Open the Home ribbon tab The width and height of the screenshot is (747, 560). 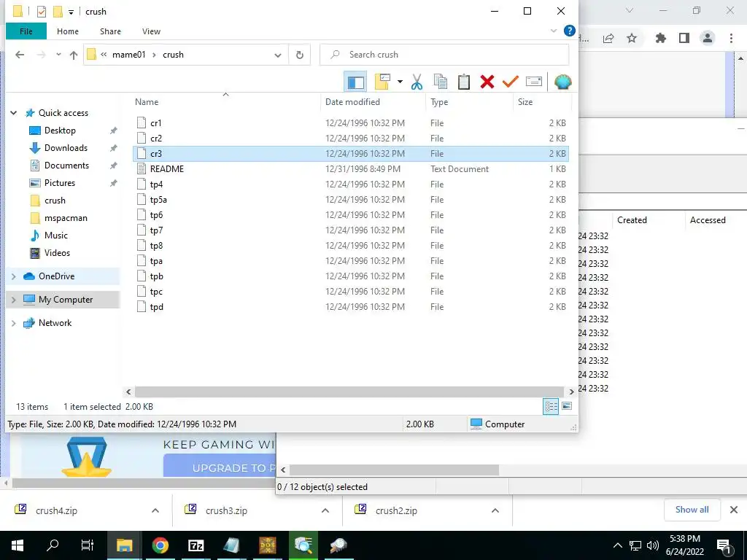[68, 31]
